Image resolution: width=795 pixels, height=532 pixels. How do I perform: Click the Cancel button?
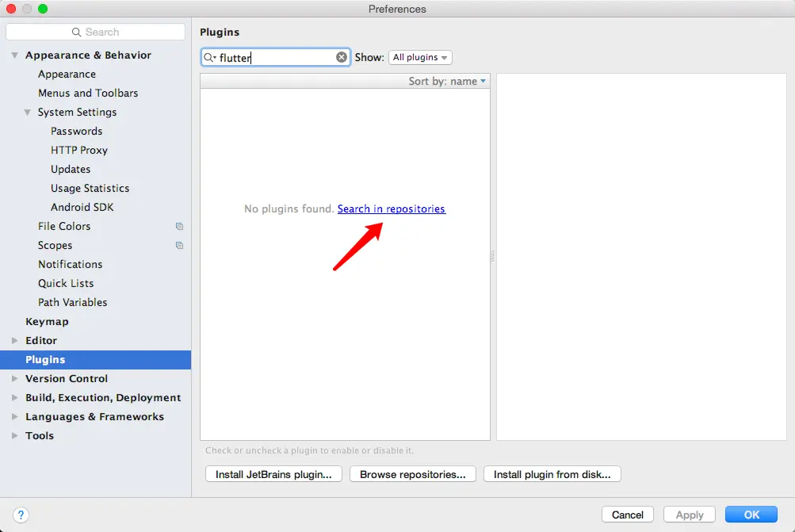click(628, 515)
